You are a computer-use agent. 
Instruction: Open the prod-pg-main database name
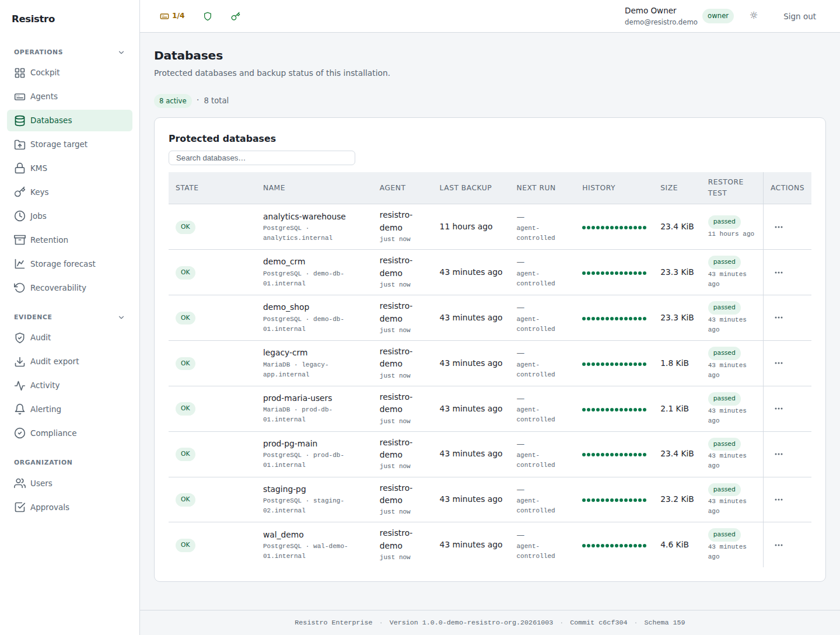(x=290, y=444)
